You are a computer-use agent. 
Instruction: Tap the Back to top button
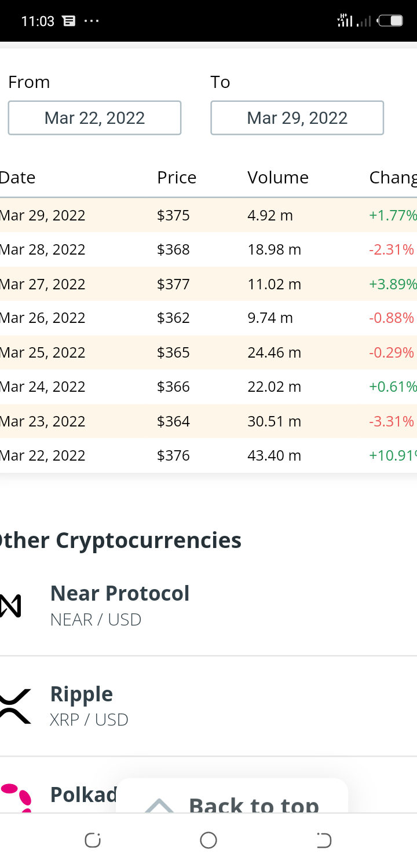[232, 796]
